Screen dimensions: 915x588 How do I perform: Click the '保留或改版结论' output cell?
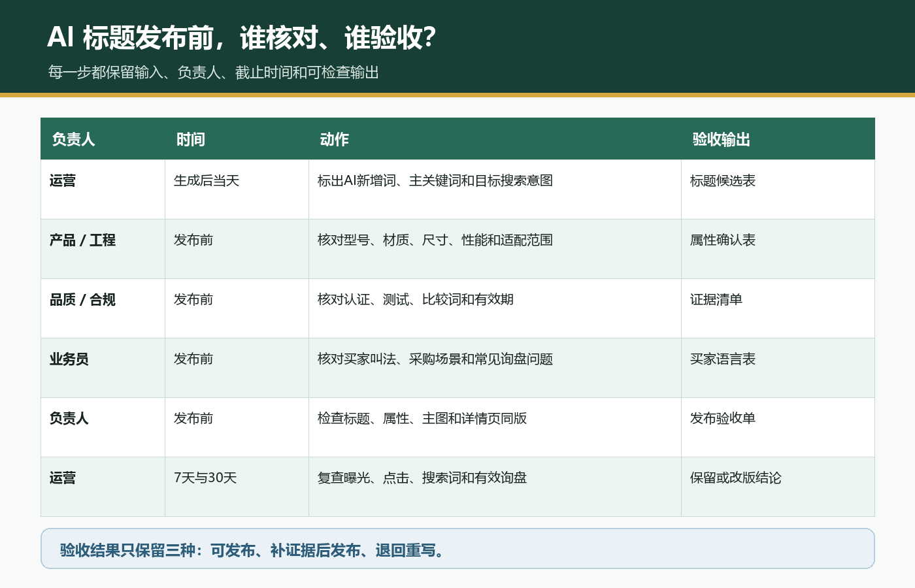778,487
